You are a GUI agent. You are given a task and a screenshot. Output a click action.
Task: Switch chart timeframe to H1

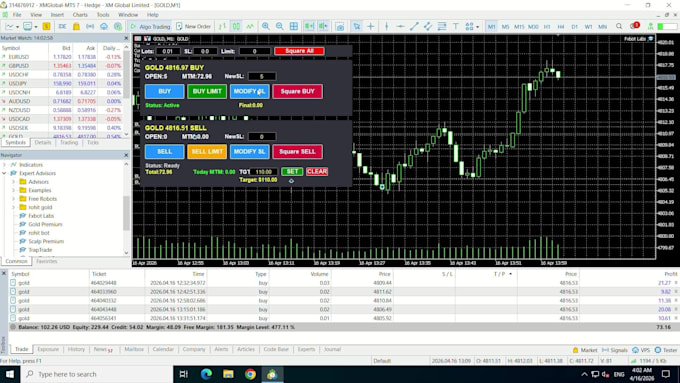click(x=547, y=26)
